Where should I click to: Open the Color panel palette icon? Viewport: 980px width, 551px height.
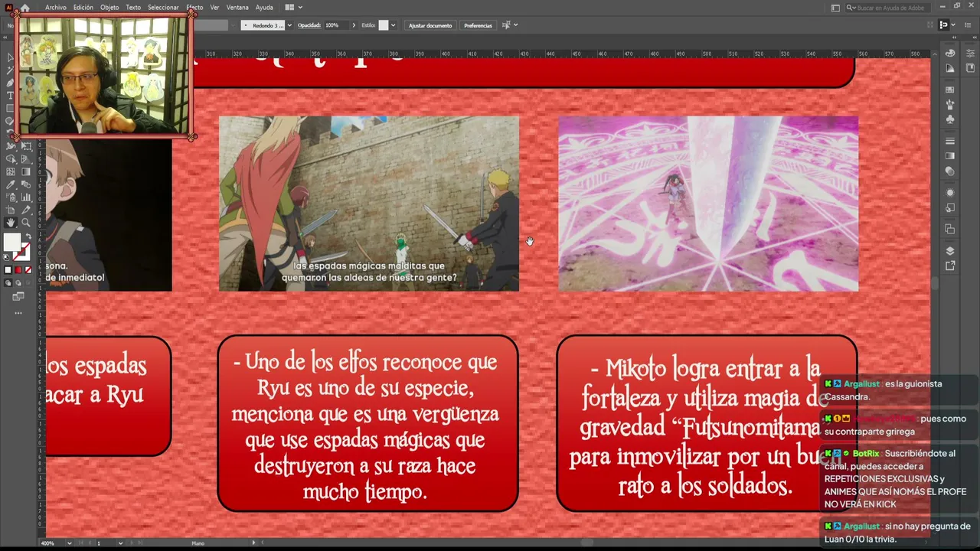click(x=950, y=53)
